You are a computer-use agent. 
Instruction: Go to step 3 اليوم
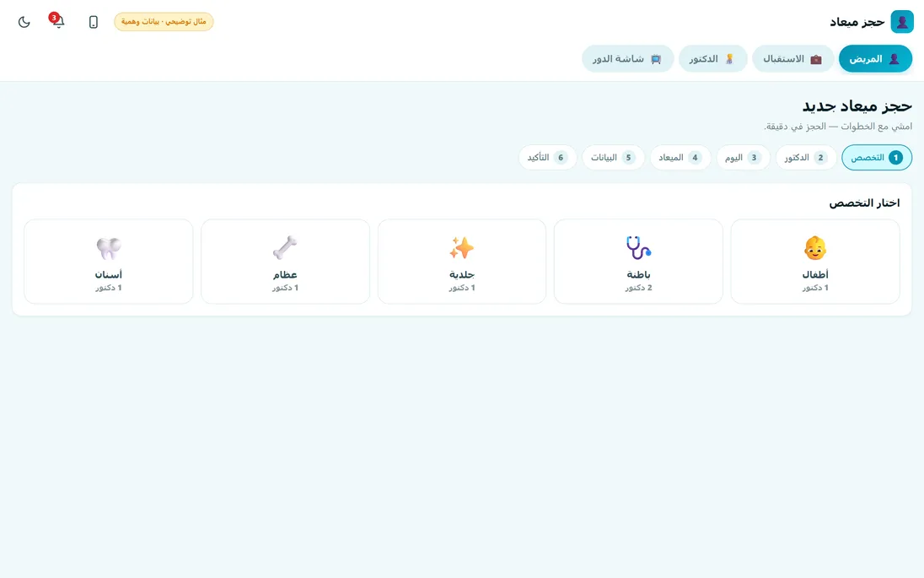tap(743, 158)
